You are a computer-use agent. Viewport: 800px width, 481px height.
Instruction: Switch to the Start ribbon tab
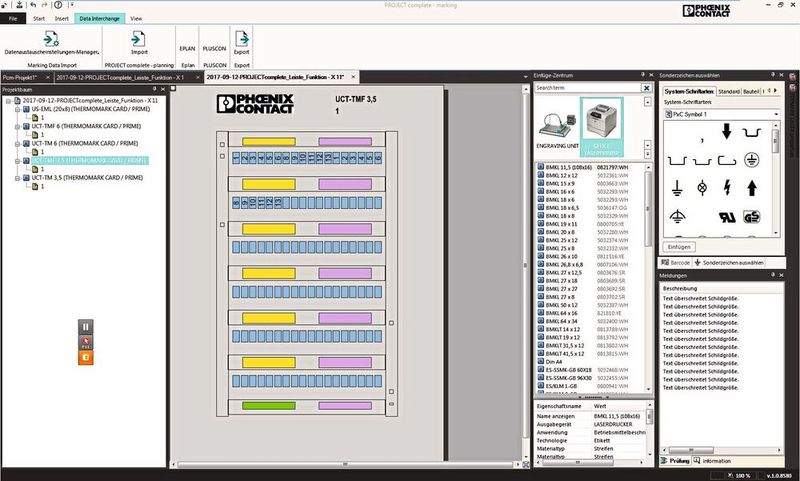(39, 19)
